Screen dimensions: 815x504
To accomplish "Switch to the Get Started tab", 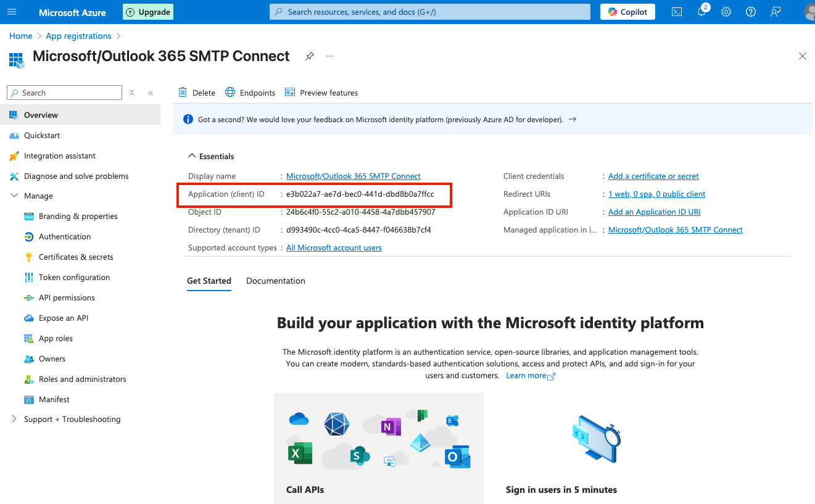I will (209, 281).
